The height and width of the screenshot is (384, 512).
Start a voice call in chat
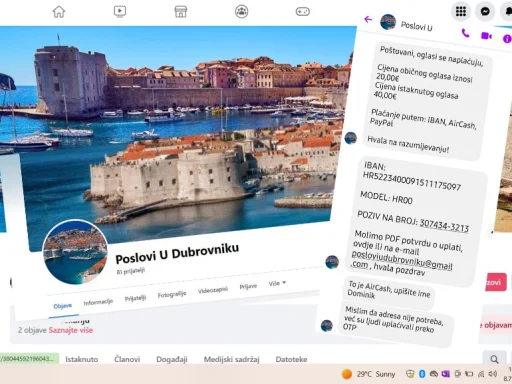click(465, 33)
